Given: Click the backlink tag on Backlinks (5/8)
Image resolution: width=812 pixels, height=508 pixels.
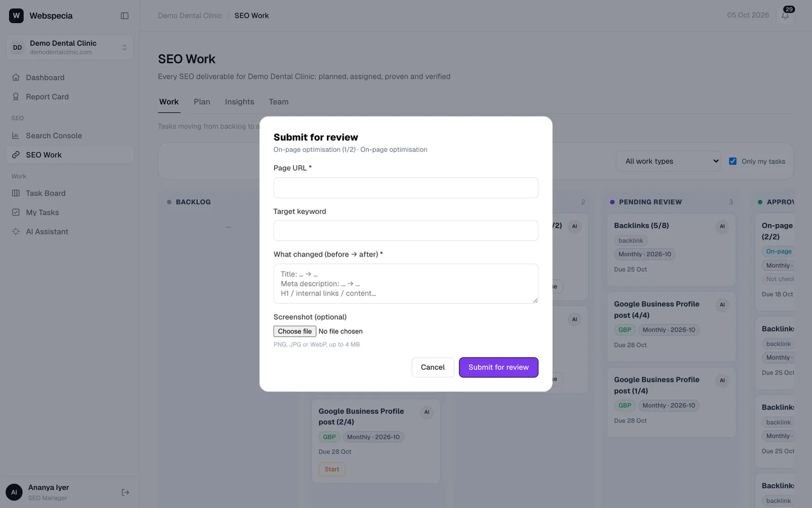Looking at the screenshot, I should point(631,241).
